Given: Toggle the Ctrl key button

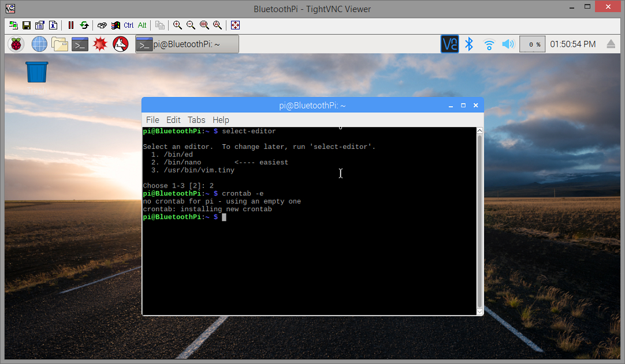Looking at the screenshot, I should click(x=129, y=25).
